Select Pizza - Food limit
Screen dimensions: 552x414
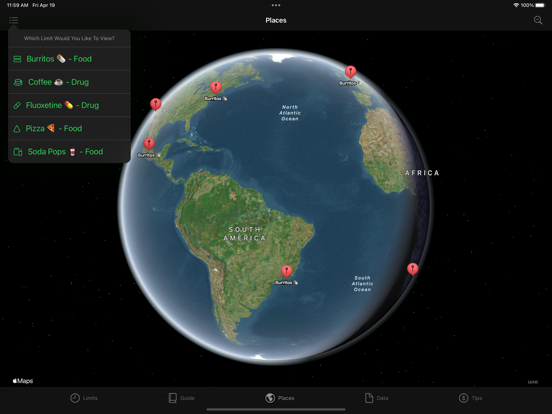pos(69,128)
